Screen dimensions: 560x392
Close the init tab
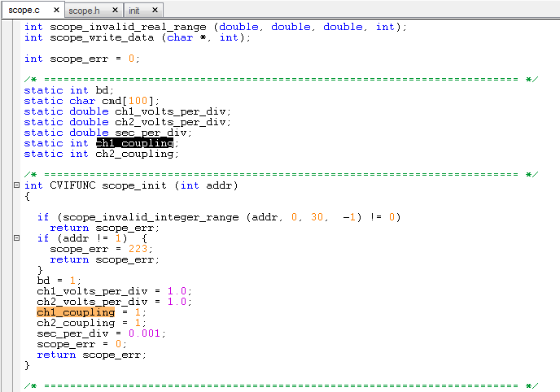pos(155,11)
